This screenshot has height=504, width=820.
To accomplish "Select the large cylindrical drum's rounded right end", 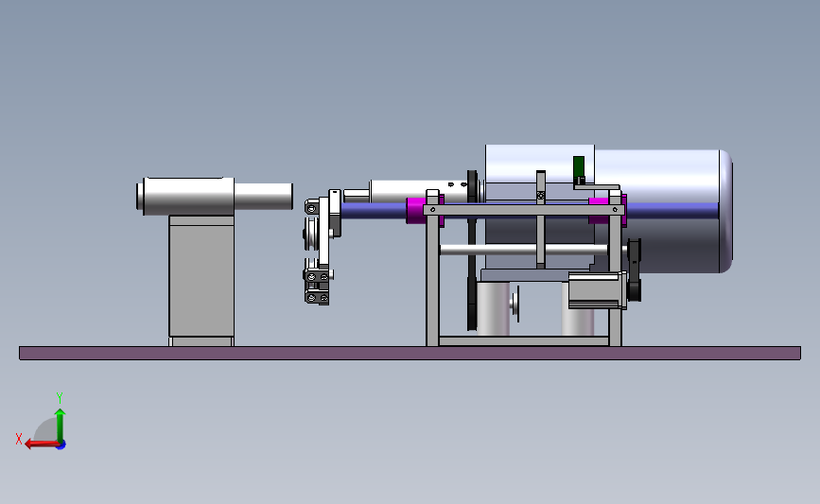I will [x=725, y=211].
